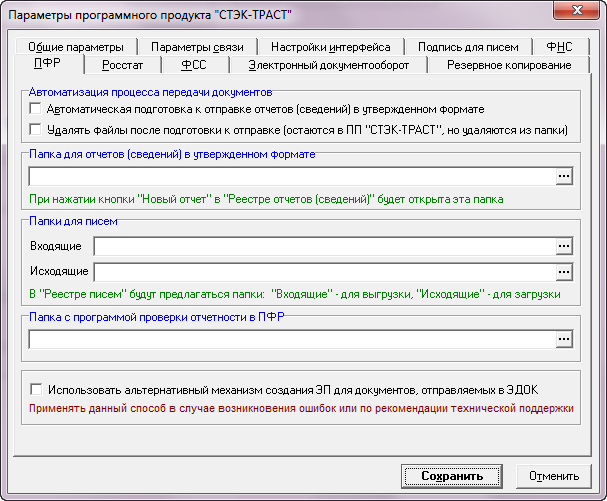Click the Исходящие label
Image resolution: width=607 pixels, height=501 pixels.
59,271
